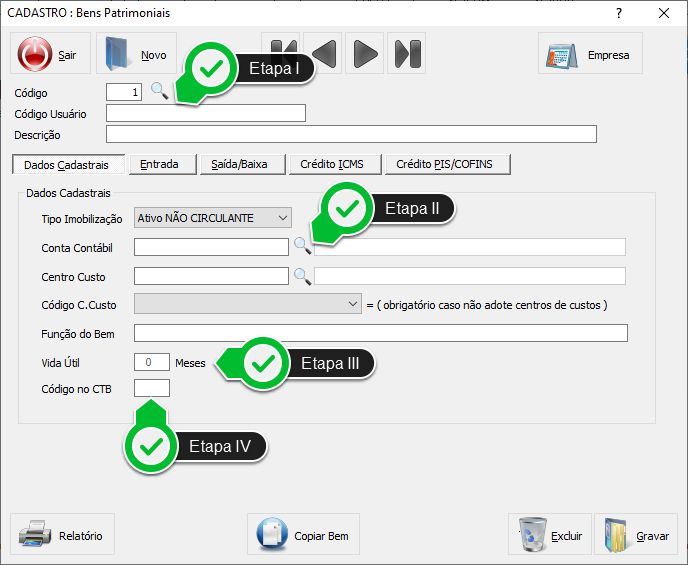Open the Código C.Custo dropdown
This screenshot has height=565, width=688.
353,303
